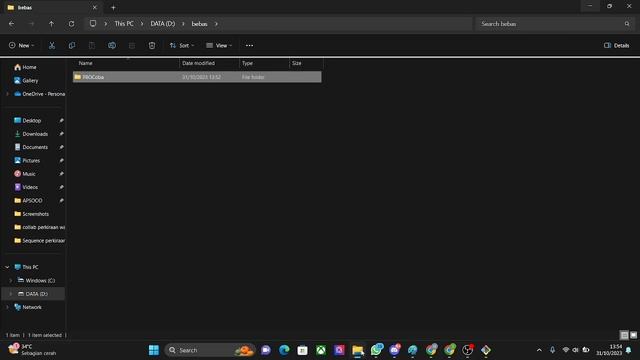
Task: Open pinned Desktop folder
Action: [x=27, y=120]
